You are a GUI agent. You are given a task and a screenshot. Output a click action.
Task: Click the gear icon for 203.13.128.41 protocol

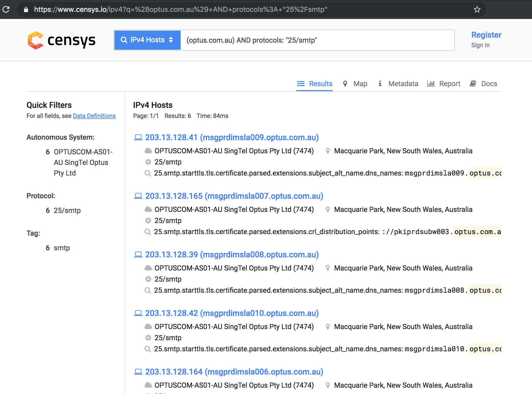pos(148,162)
